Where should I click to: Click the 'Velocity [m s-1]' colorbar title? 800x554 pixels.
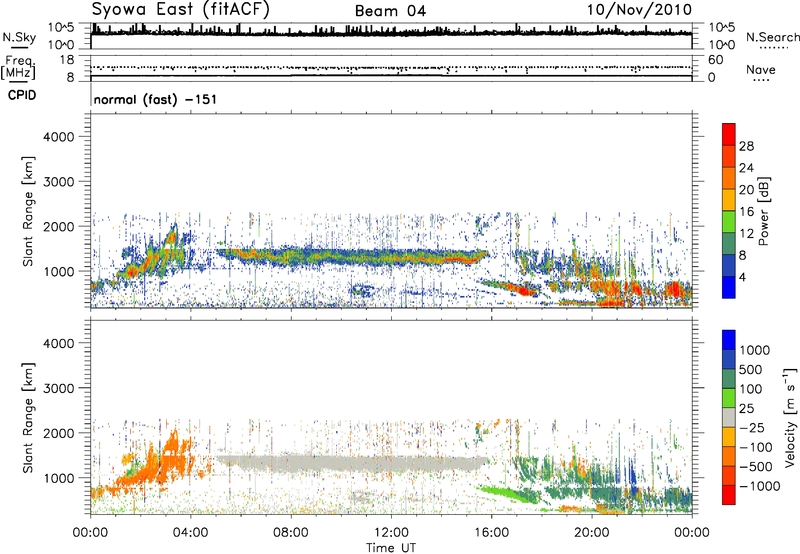click(x=790, y=417)
